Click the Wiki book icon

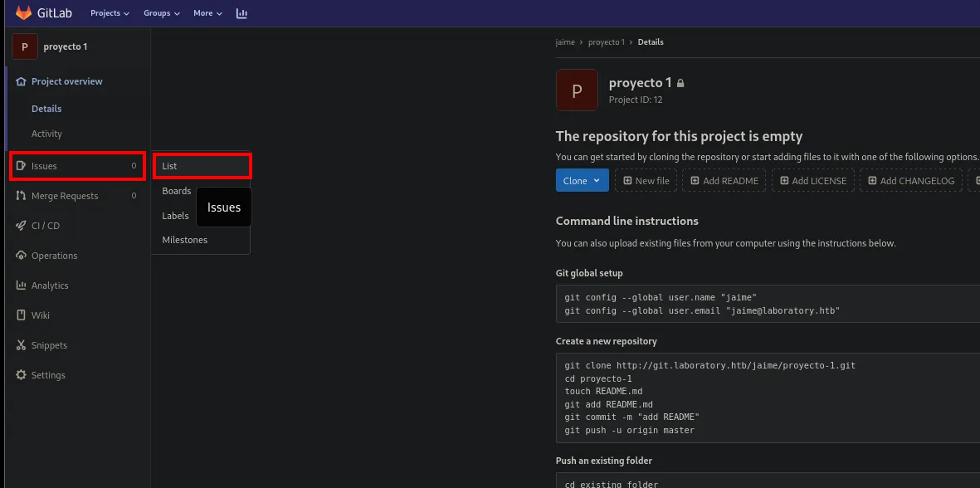pyautogui.click(x=22, y=315)
